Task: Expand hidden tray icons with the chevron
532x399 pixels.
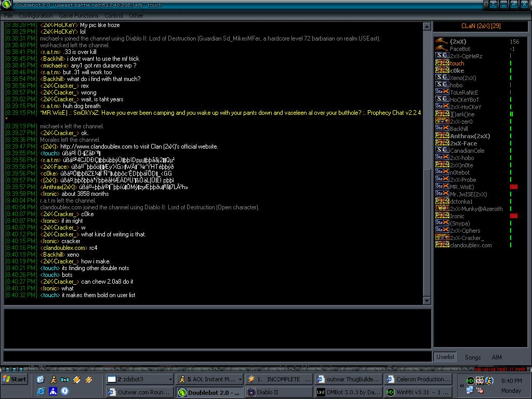Action: 462,386
